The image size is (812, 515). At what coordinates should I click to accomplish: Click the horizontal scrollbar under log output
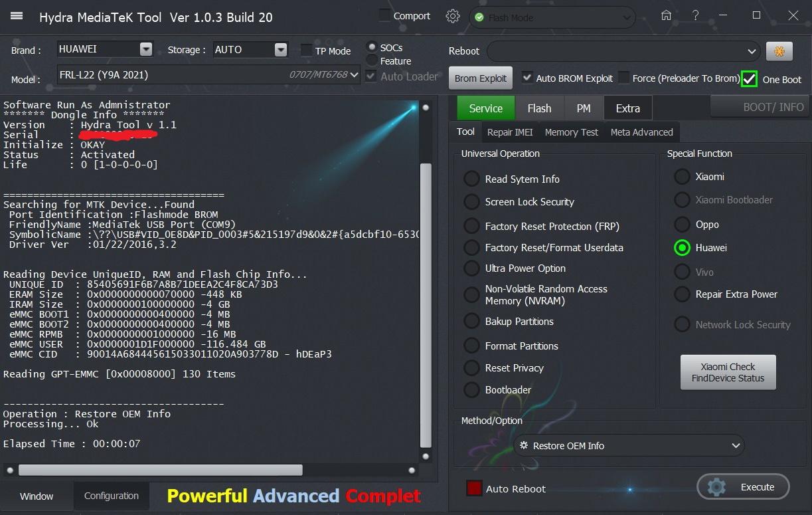coord(160,470)
